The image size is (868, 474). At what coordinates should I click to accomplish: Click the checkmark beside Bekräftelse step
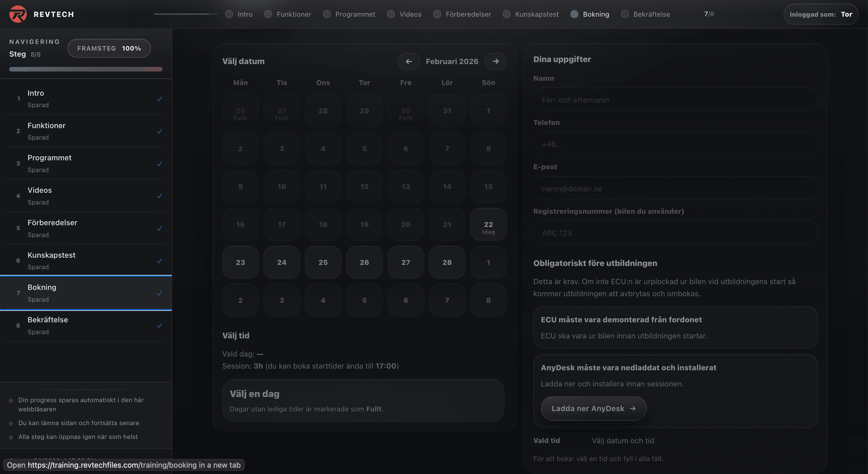tap(159, 326)
